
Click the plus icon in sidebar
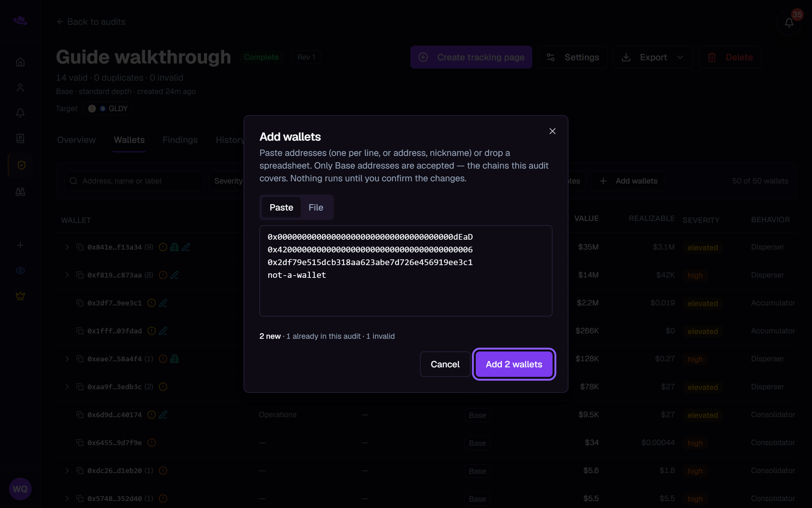pyautogui.click(x=21, y=245)
